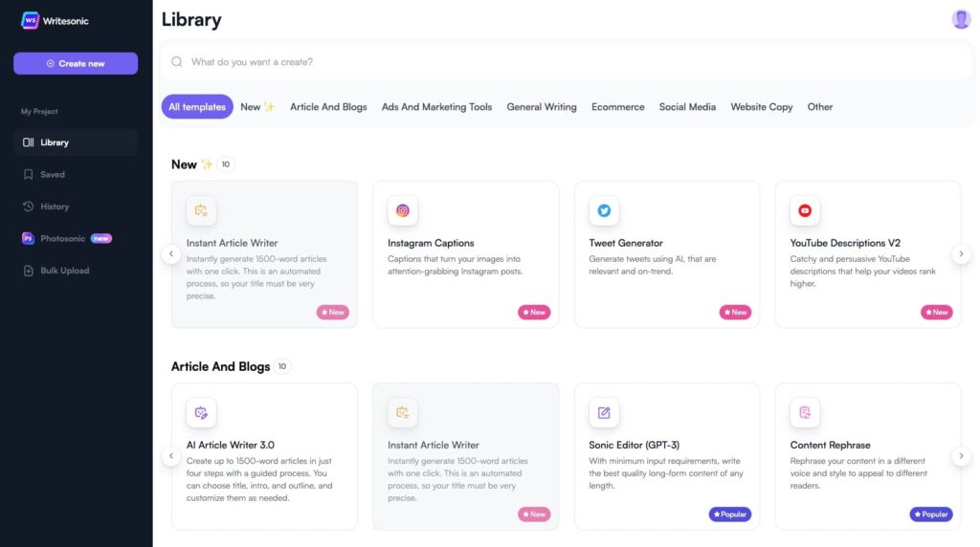Image resolution: width=980 pixels, height=547 pixels.
Task: Focus the 'What do you want a create?' search field
Action: coord(567,62)
